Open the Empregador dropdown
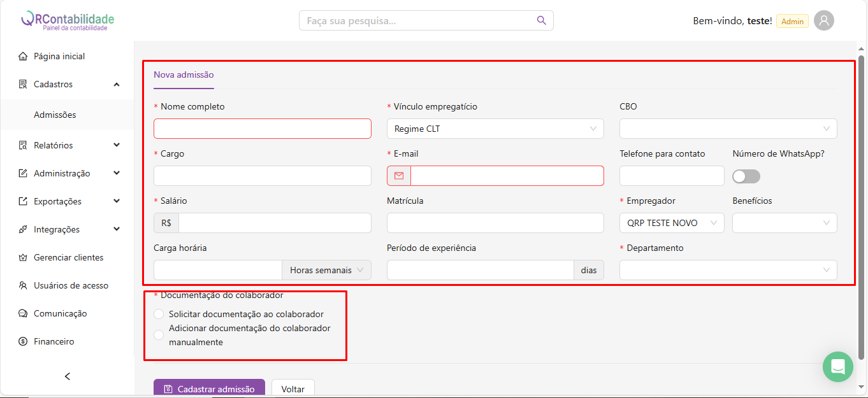The width and height of the screenshot is (868, 398). 671,223
